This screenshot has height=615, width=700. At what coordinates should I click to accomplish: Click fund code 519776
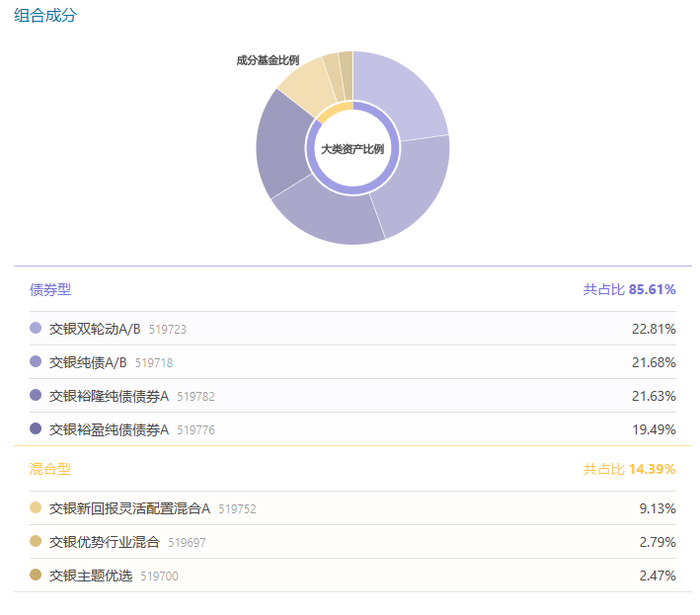(x=196, y=429)
